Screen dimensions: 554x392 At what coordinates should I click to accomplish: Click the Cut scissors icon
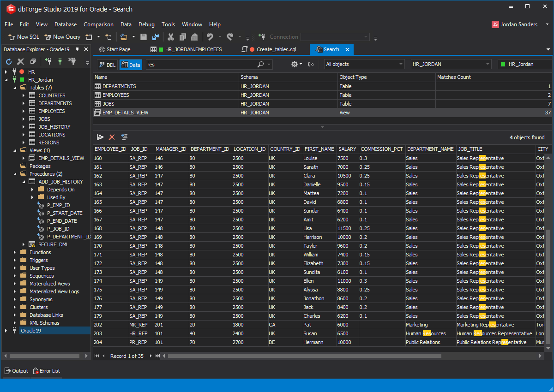pos(171,37)
